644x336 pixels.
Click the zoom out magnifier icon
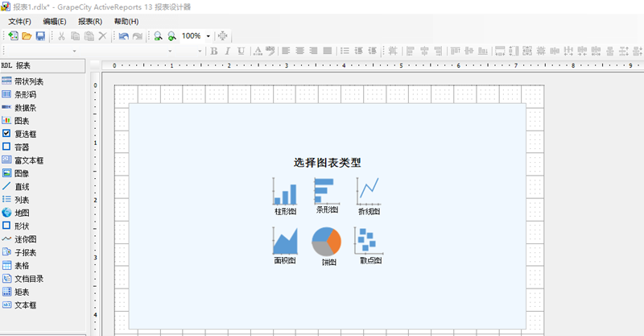click(x=158, y=36)
